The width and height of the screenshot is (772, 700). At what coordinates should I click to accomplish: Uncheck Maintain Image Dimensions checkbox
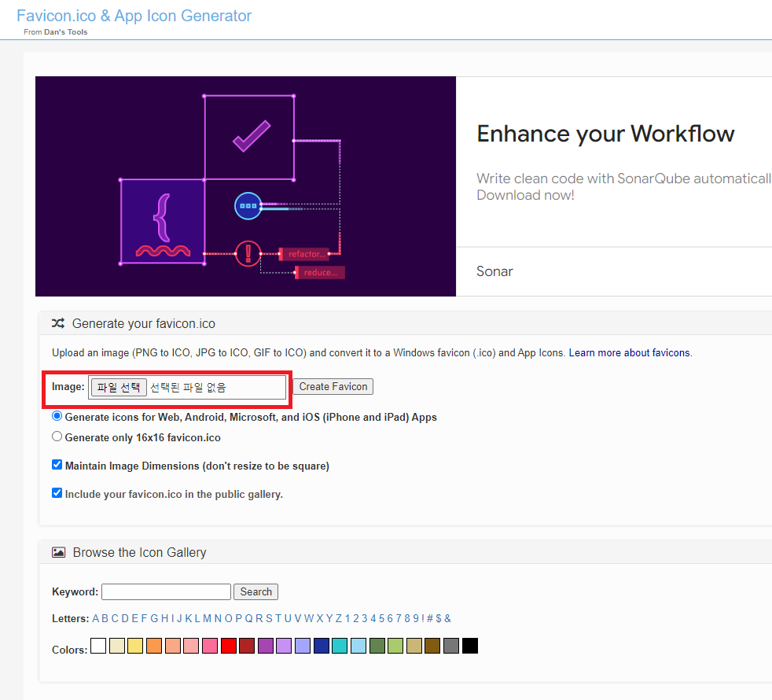click(x=57, y=465)
